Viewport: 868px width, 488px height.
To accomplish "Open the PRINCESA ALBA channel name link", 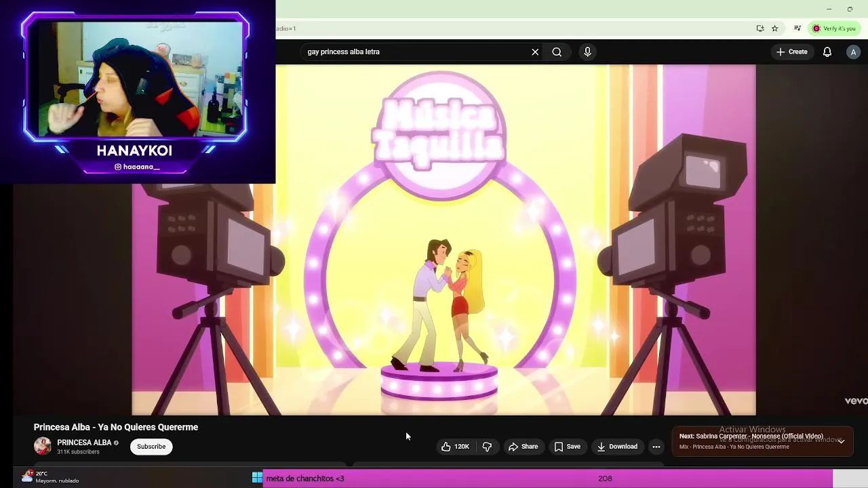I will pos(84,443).
